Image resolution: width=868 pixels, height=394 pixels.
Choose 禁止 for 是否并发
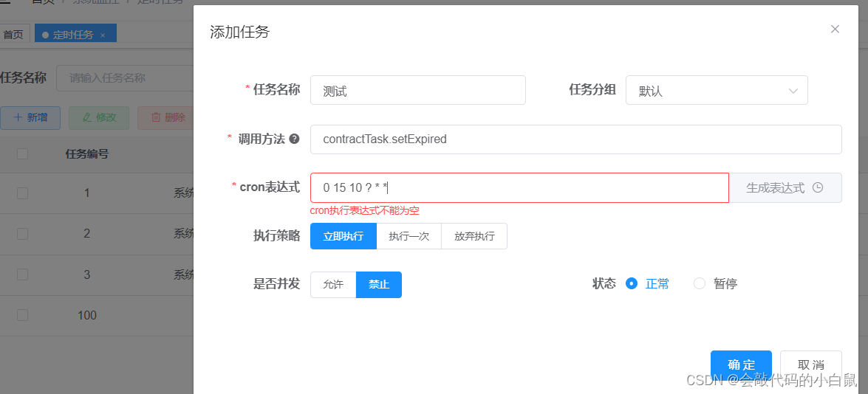pos(379,285)
